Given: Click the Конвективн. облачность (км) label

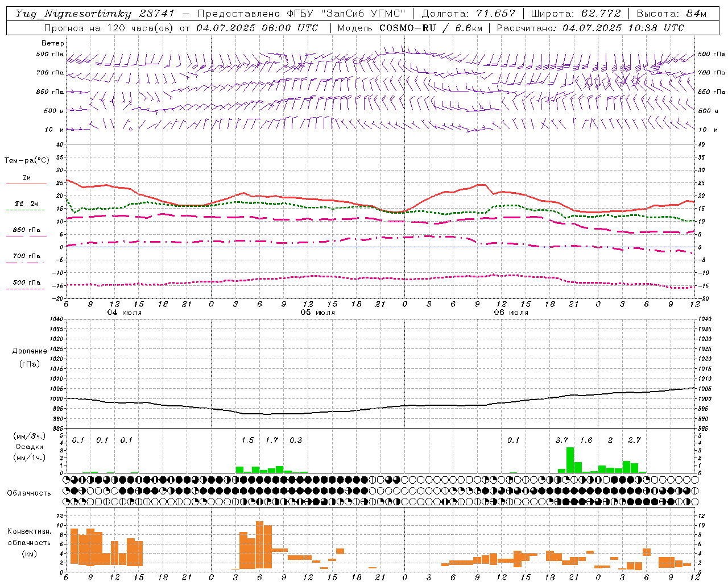Looking at the screenshot, I should [x=29, y=542].
